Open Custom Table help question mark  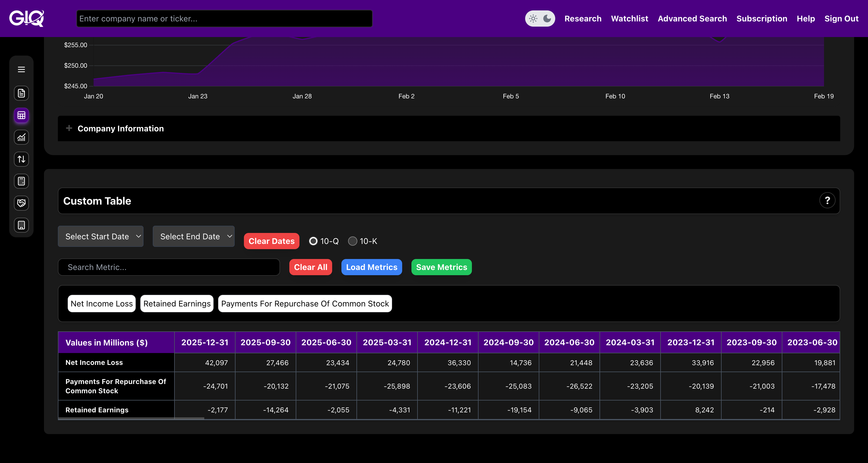[827, 201]
